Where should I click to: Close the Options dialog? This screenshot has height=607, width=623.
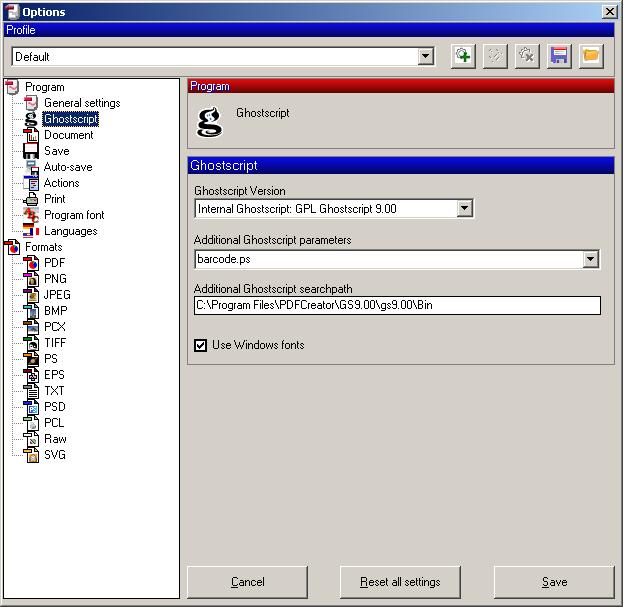(609, 12)
